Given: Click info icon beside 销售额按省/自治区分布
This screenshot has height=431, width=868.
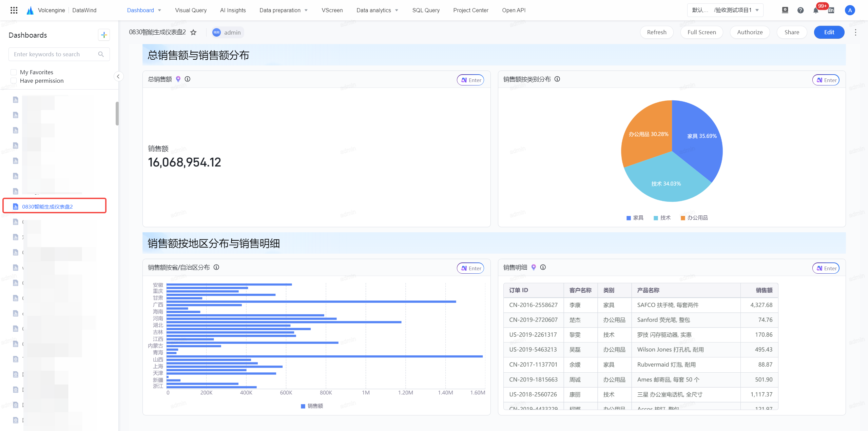Looking at the screenshot, I should [216, 267].
